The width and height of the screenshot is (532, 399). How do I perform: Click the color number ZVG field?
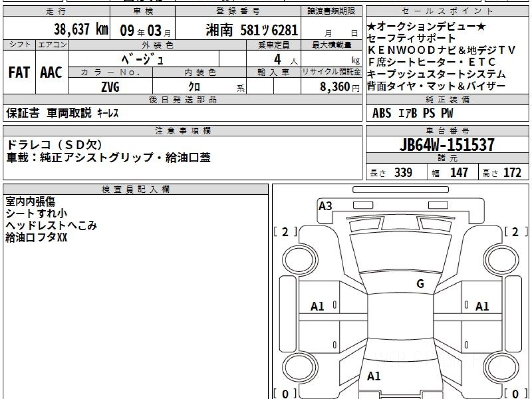110,87
